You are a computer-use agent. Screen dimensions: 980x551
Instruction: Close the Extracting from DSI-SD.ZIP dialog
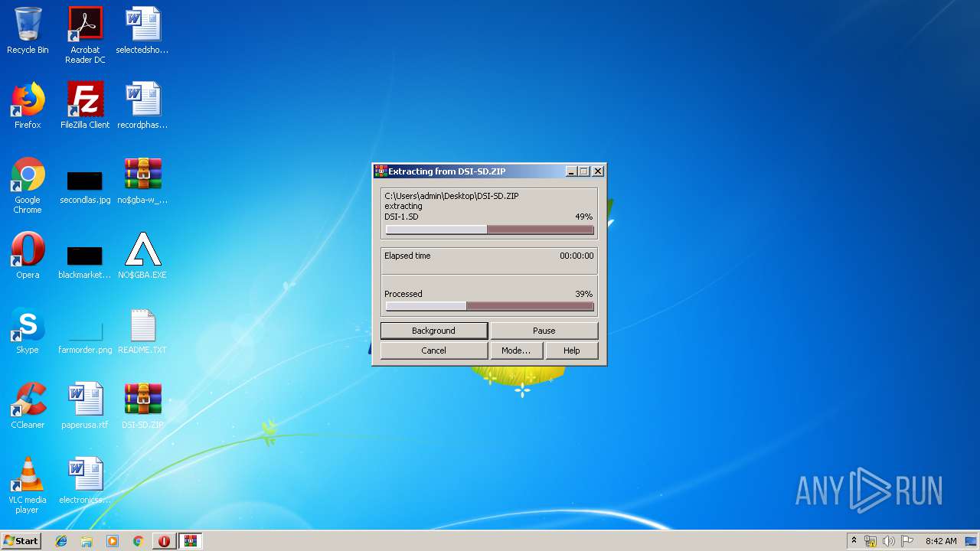click(598, 171)
